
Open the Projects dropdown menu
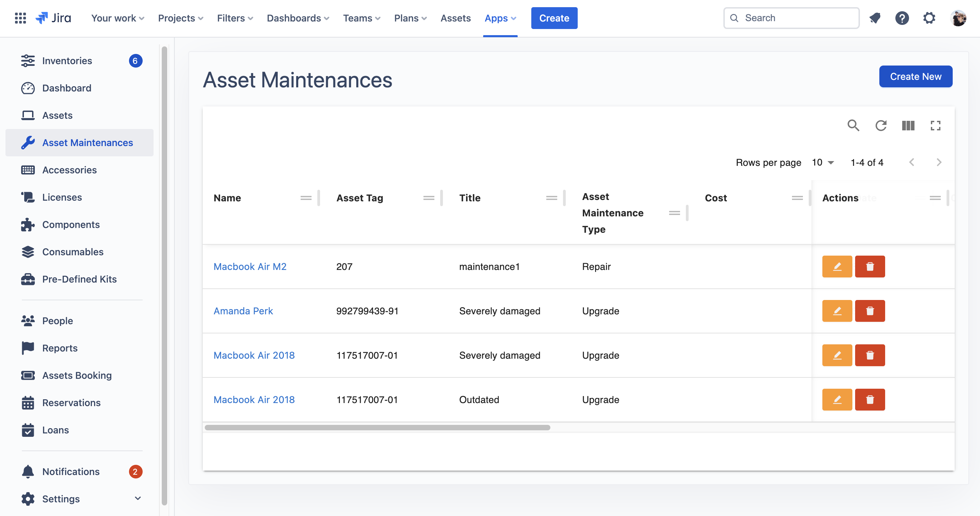coord(180,18)
